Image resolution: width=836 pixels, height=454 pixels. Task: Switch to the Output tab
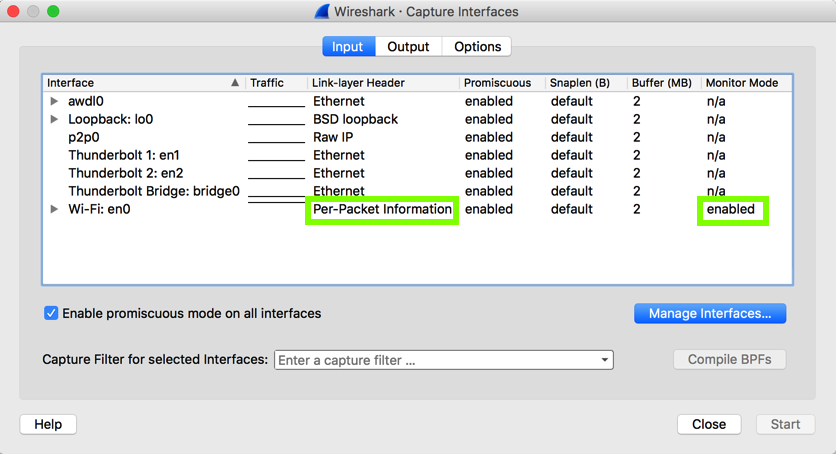pos(408,46)
